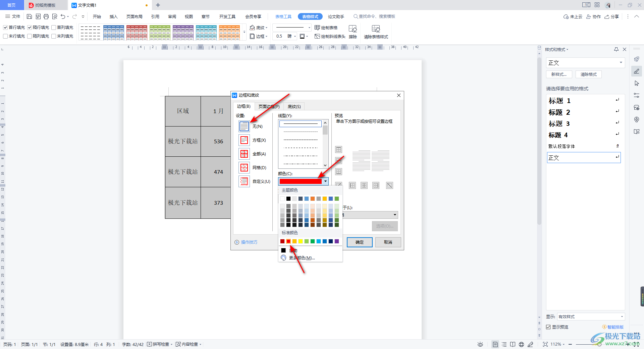Image resolution: width=644 pixels, height=349 pixels.
Task: Open the 正文 style dropdown in styles panel
Action: tap(621, 62)
